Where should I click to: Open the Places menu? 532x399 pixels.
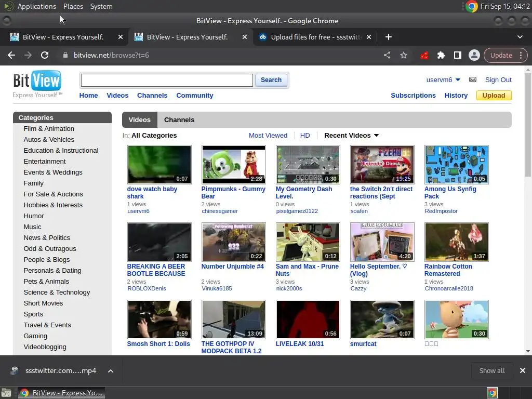pos(73,6)
